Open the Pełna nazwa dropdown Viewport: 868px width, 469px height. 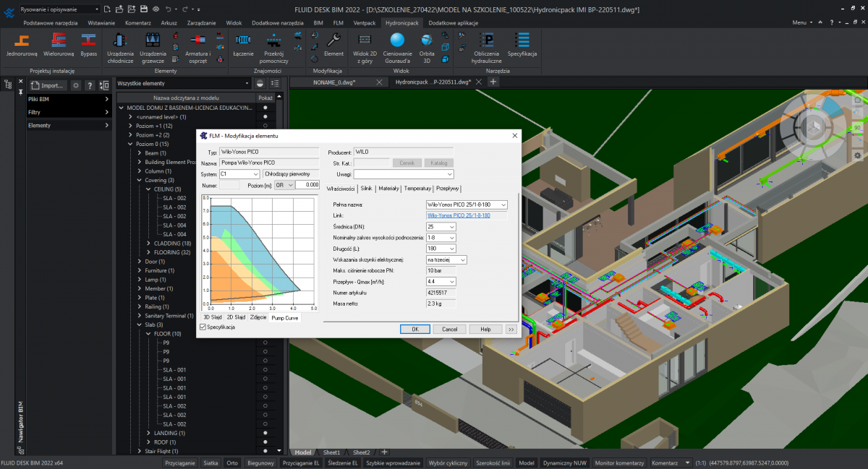(x=503, y=205)
